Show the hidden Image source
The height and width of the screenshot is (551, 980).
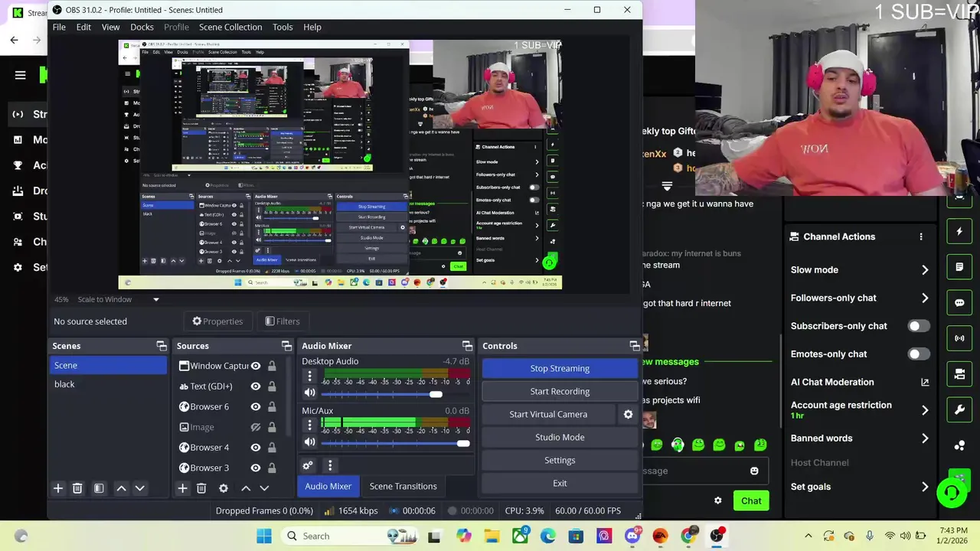[256, 427]
